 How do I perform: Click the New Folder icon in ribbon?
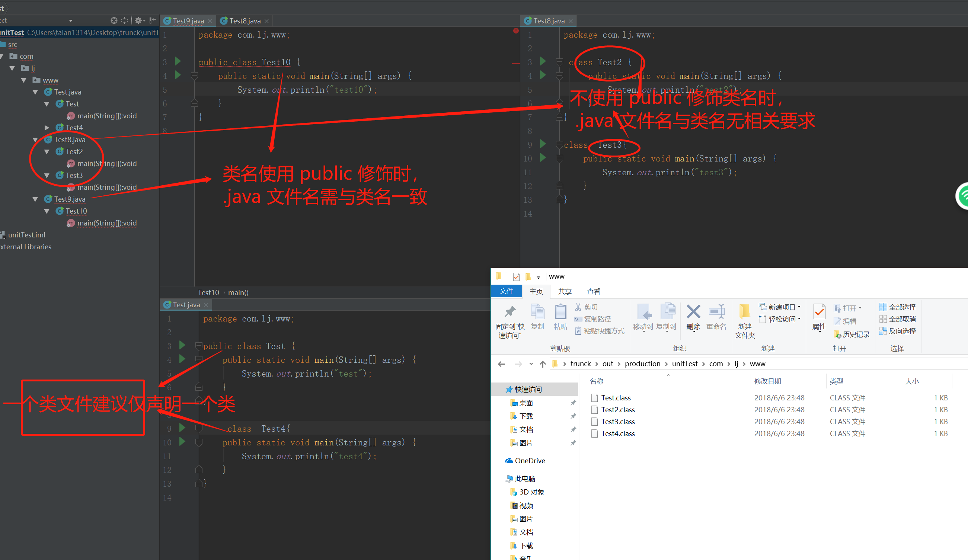point(744,311)
